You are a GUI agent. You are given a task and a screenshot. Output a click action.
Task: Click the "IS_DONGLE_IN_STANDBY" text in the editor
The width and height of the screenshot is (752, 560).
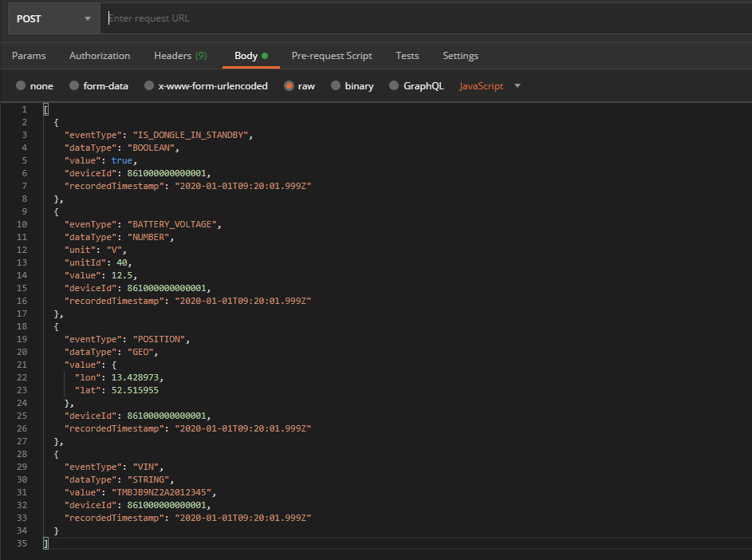190,135
